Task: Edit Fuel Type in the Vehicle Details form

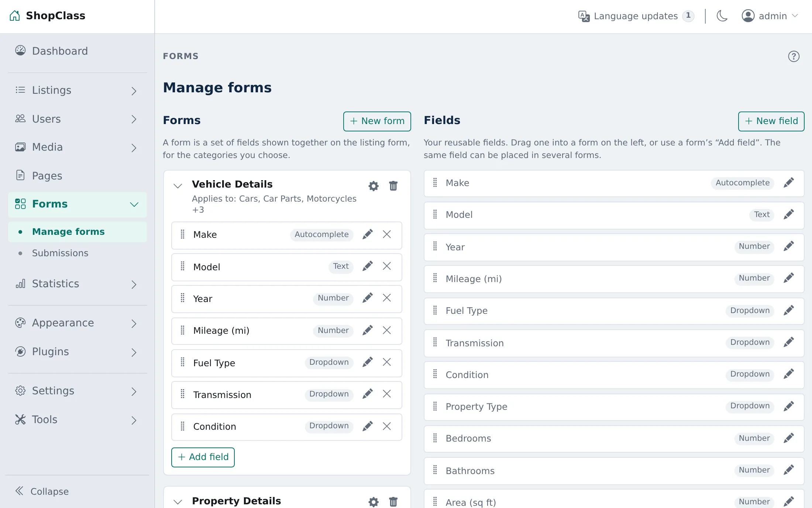Action: point(367,362)
